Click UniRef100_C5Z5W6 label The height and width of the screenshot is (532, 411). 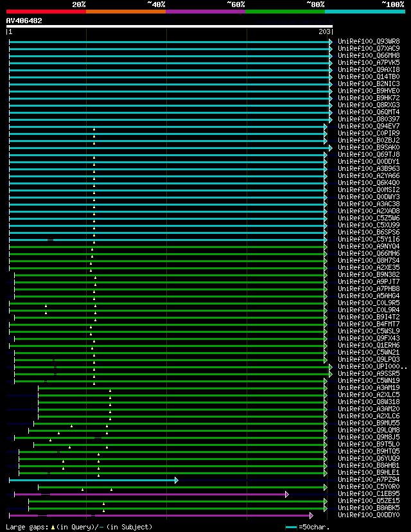coord(369,218)
